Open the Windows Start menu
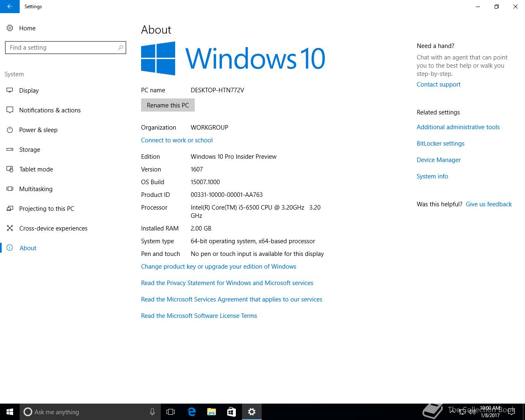 10,412
